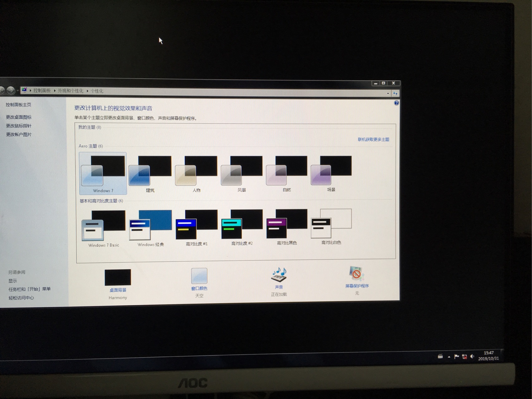Minimize the 个性化 window

coord(376,83)
